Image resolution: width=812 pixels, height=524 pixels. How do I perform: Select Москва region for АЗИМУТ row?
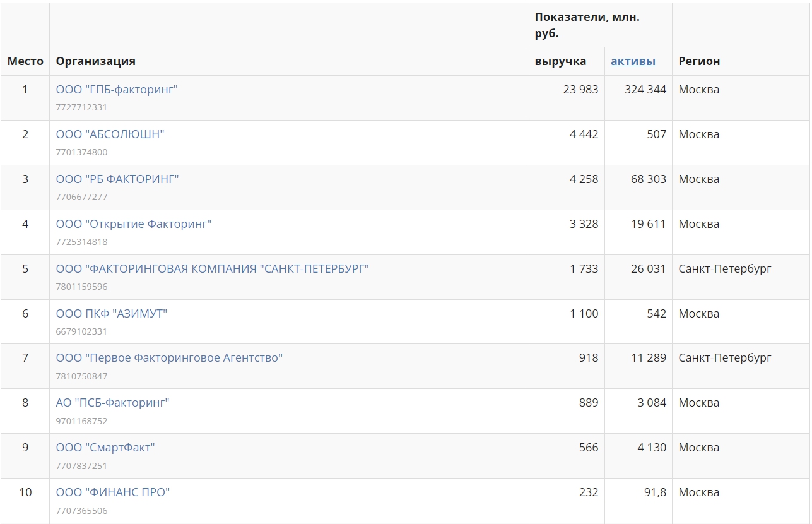[x=699, y=314]
